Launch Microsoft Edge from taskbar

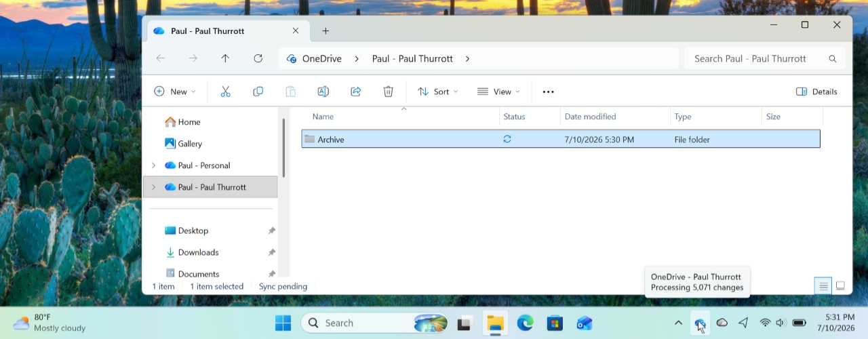click(526, 323)
